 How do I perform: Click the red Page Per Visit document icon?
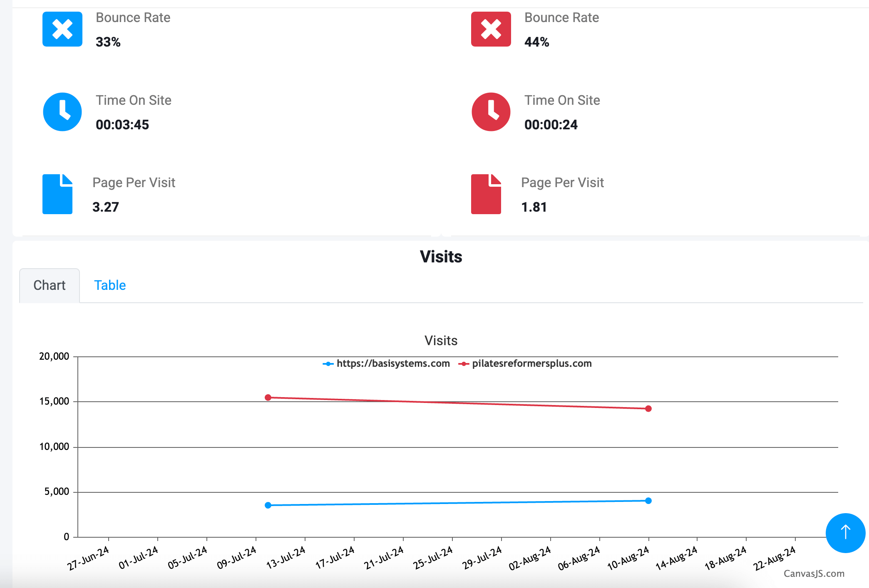click(x=486, y=194)
